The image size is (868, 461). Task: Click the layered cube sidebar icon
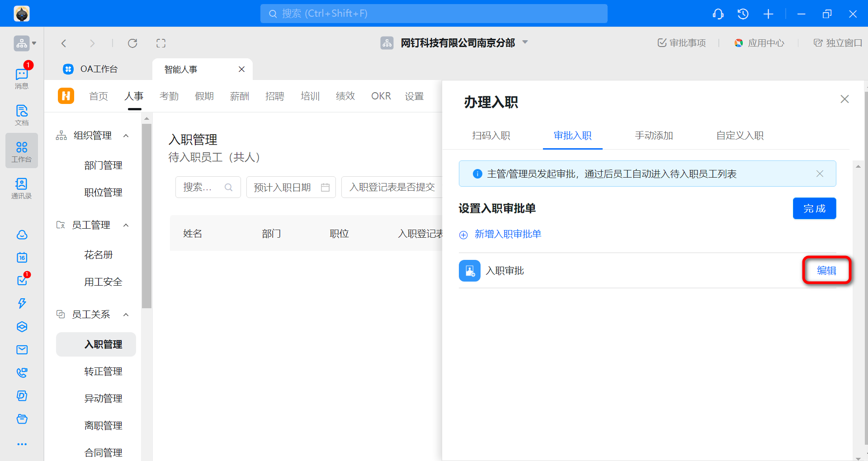pyautogui.click(x=22, y=327)
